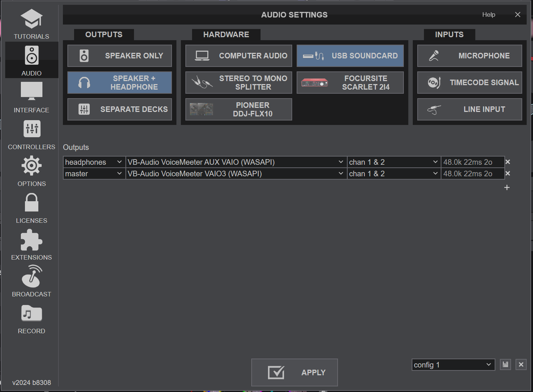Select Computer Audio hardware

click(239, 56)
